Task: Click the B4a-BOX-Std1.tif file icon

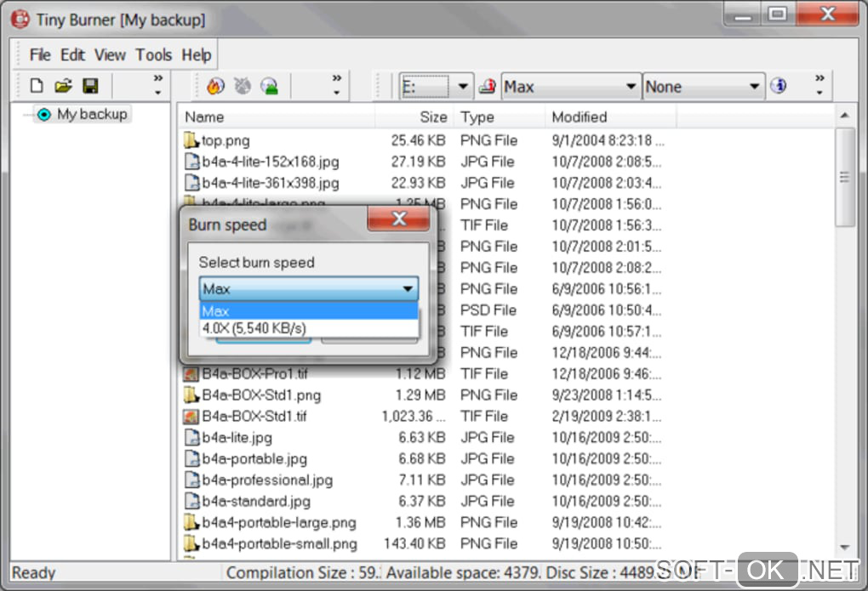Action: 191,416
